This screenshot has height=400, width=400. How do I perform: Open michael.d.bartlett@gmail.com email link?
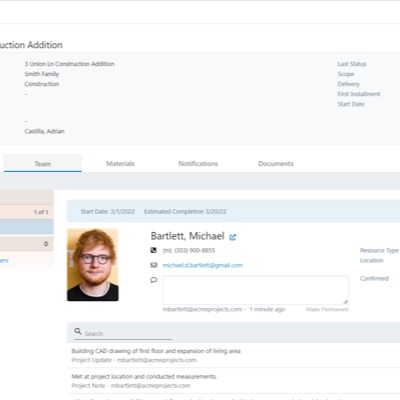(x=203, y=265)
